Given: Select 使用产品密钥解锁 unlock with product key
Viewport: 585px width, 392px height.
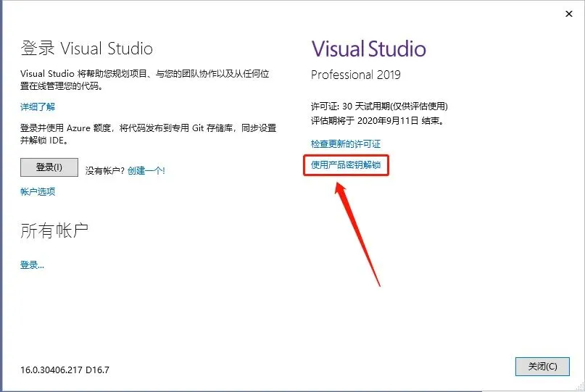Looking at the screenshot, I should click(346, 165).
